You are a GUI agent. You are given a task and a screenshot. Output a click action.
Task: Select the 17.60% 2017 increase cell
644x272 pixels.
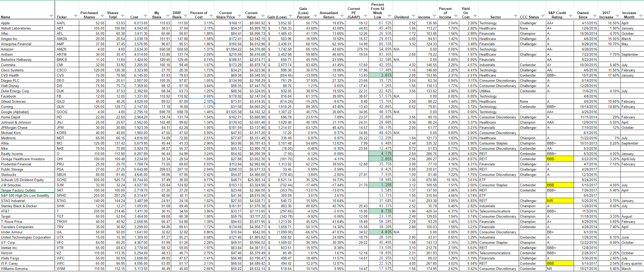[609, 75]
